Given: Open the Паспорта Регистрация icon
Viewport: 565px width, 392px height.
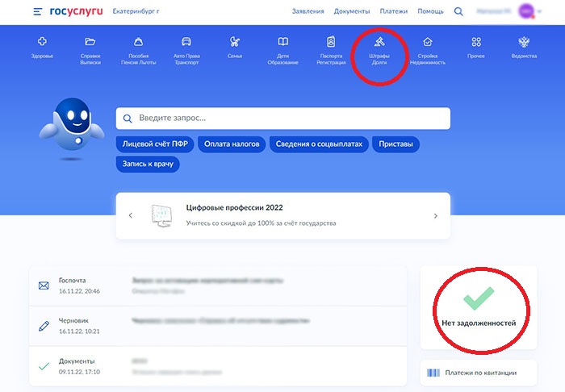Looking at the screenshot, I should (x=331, y=42).
